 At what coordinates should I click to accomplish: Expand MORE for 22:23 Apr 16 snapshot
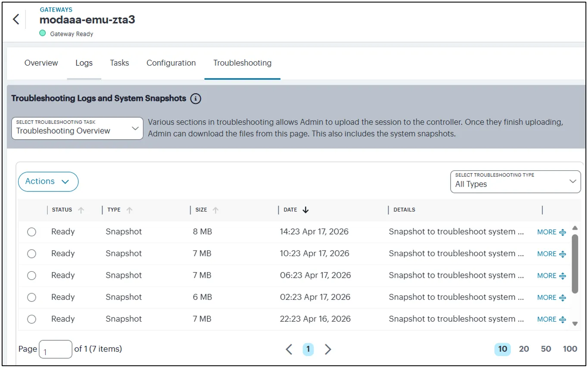coord(551,320)
